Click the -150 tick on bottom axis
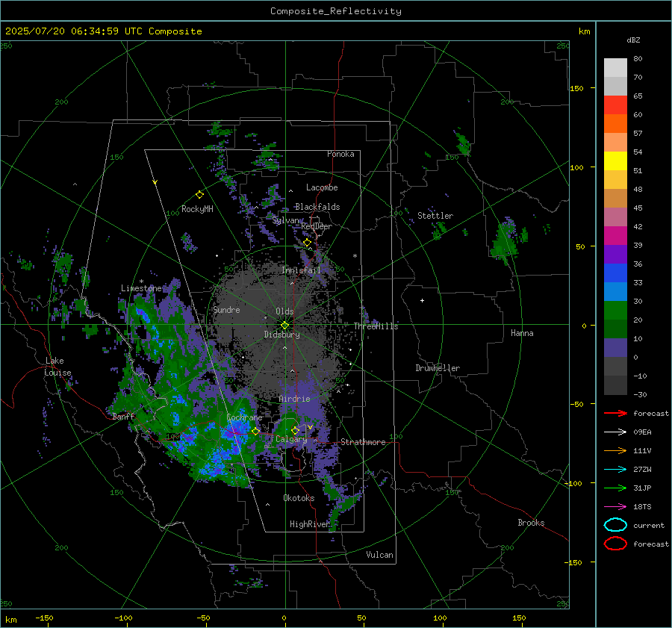Image resolution: width=672 pixels, height=628 pixels. tap(44, 618)
